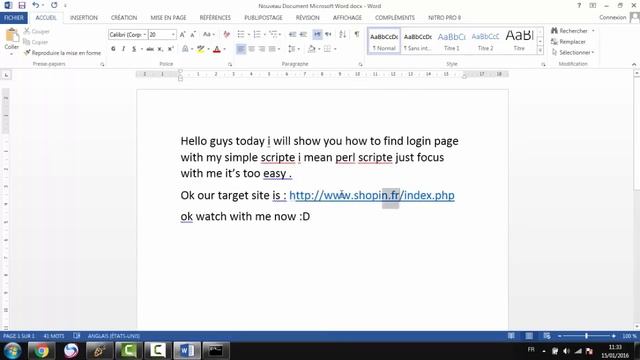Open Word Help question mark
This screenshot has height=360, width=640.
579,5
